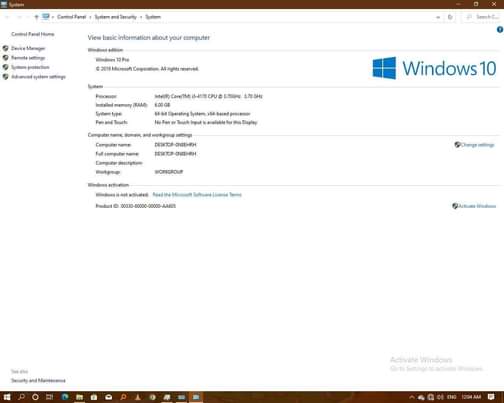
Task: Open Mail app from taskbar
Action: tap(109, 397)
